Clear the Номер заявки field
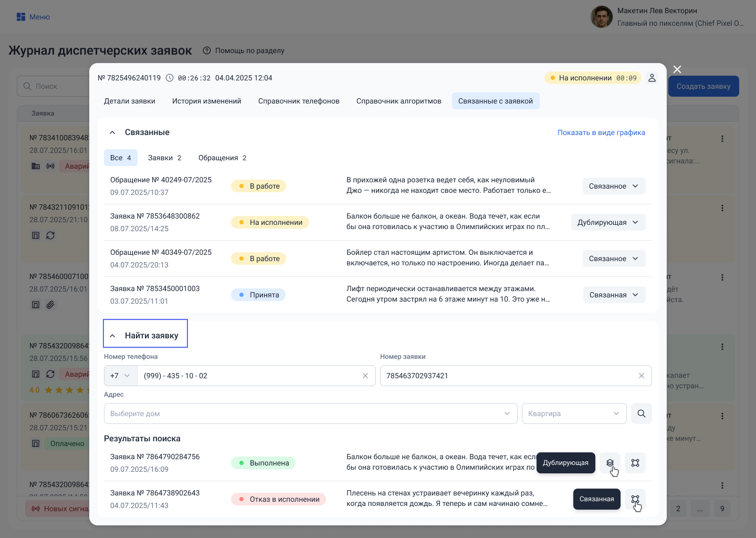Screen dimensions: 756x538 (641, 376)
